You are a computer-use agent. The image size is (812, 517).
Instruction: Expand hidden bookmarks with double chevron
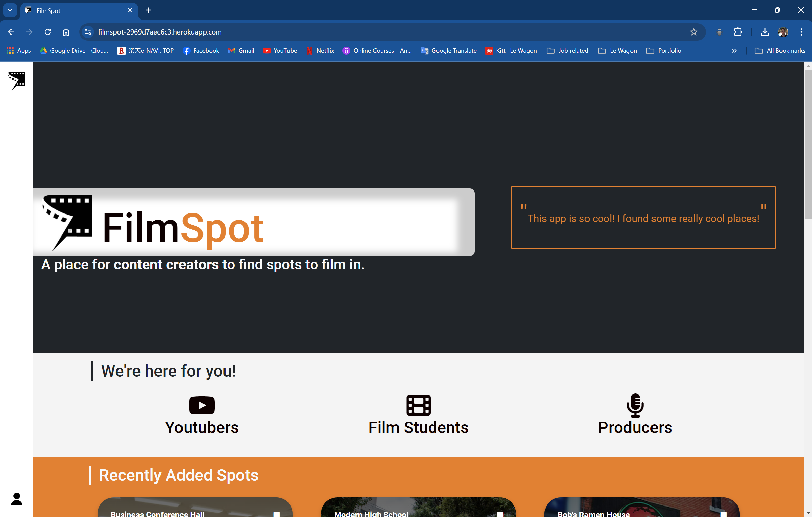[734, 51]
